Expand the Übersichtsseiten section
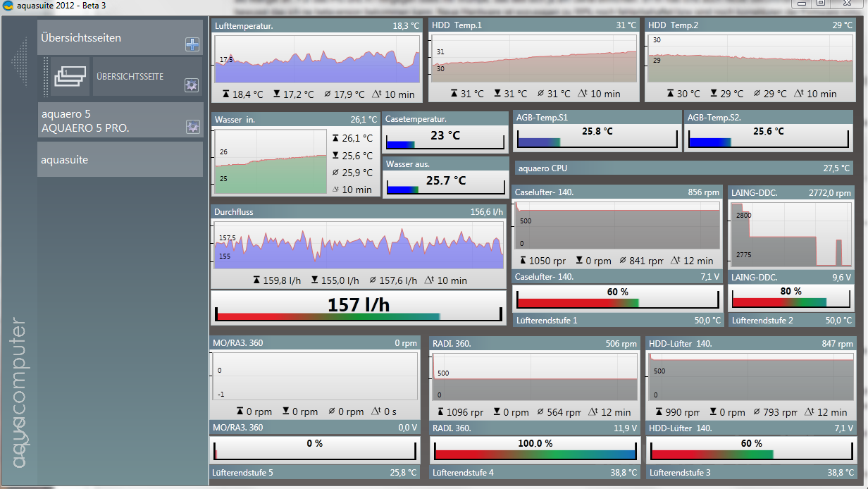Screen dimensions: 868x489 106,38
